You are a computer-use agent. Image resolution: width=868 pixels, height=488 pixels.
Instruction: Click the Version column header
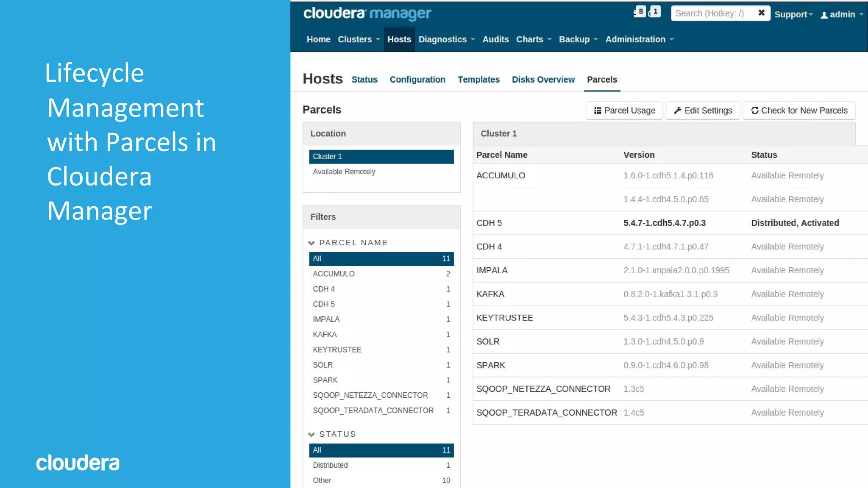[x=639, y=155]
